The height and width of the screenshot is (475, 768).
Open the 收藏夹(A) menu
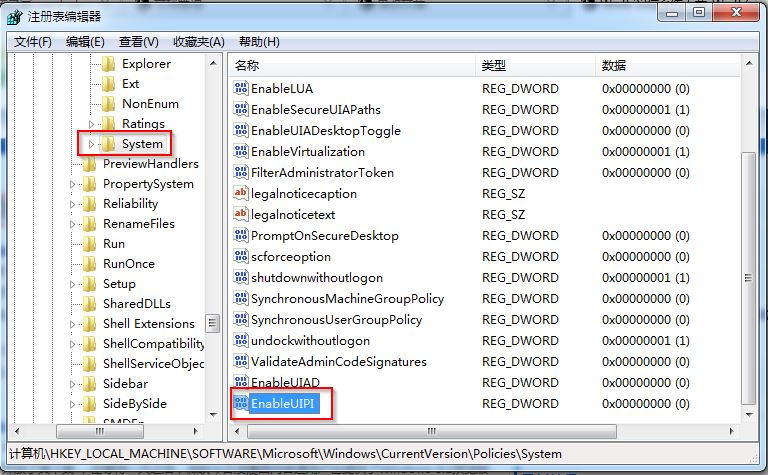coord(198,41)
